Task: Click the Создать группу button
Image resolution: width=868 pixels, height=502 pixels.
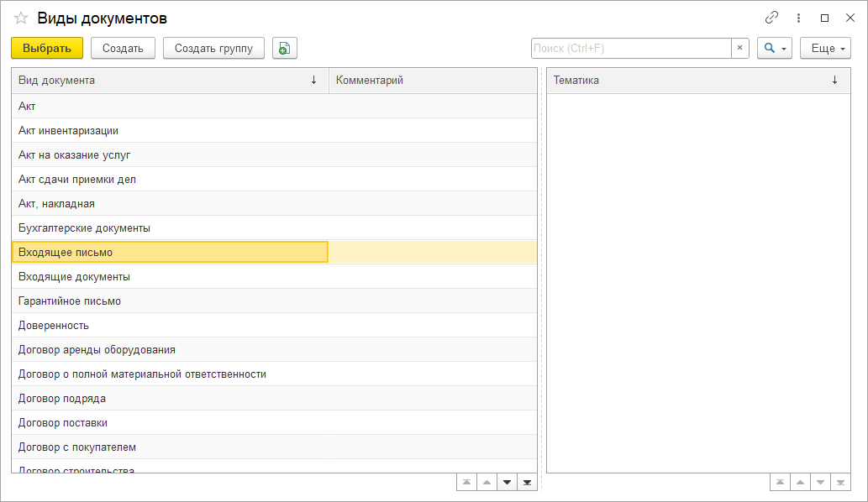Action: click(x=213, y=49)
